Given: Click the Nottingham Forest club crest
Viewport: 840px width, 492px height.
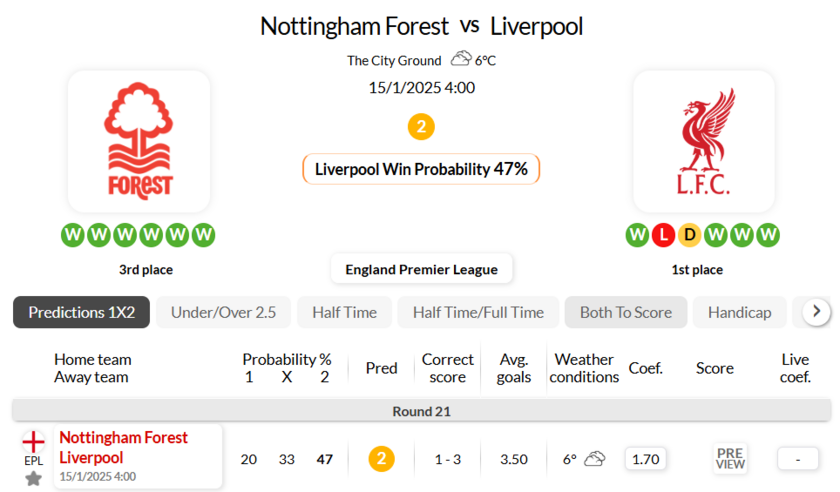Looking at the screenshot, I should click(x=139, y=141).
